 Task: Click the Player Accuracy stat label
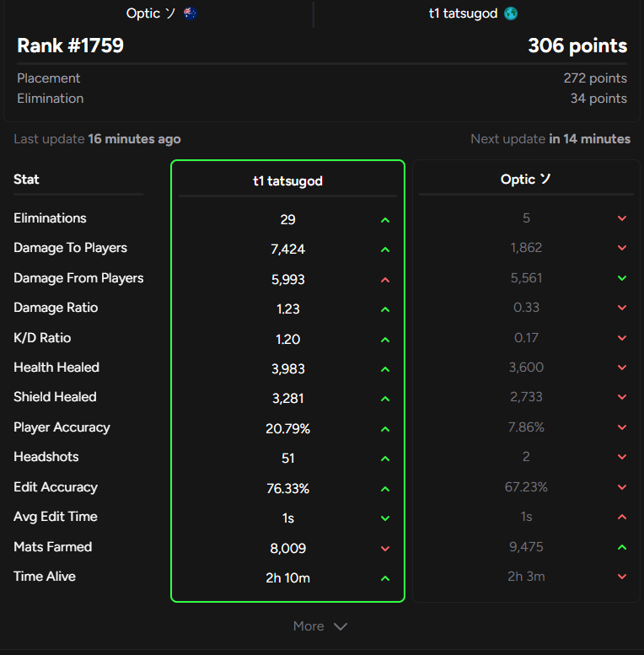click(62, 427)
